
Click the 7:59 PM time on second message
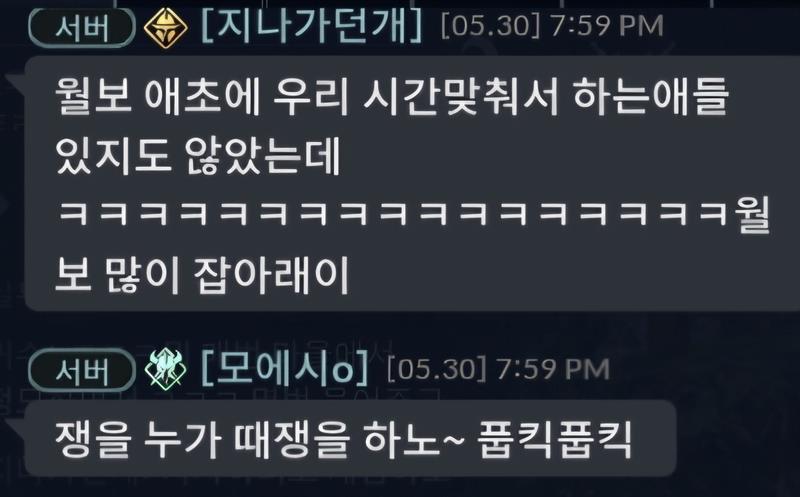tap(554, 368)
